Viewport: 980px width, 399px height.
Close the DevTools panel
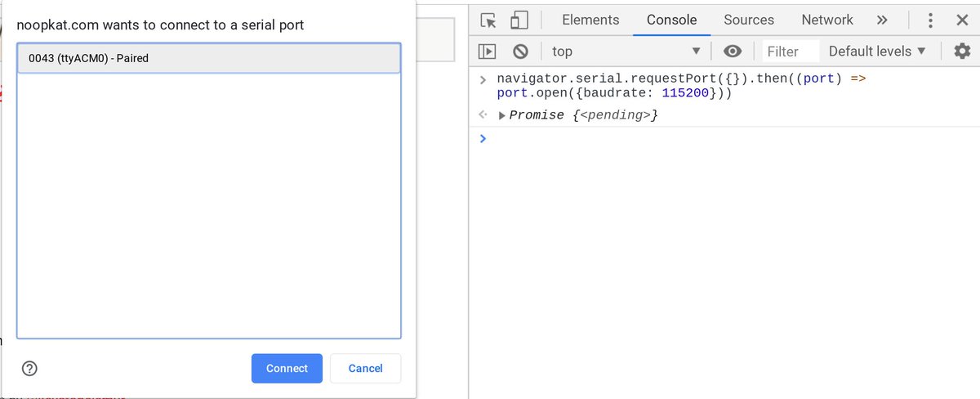[962, 20]
